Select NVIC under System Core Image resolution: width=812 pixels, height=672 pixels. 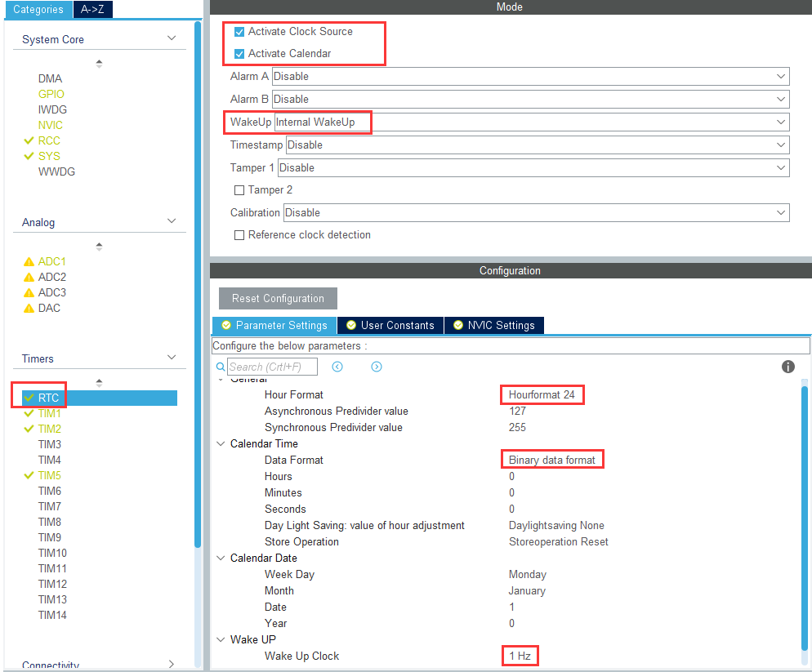[x=50, y=125]
